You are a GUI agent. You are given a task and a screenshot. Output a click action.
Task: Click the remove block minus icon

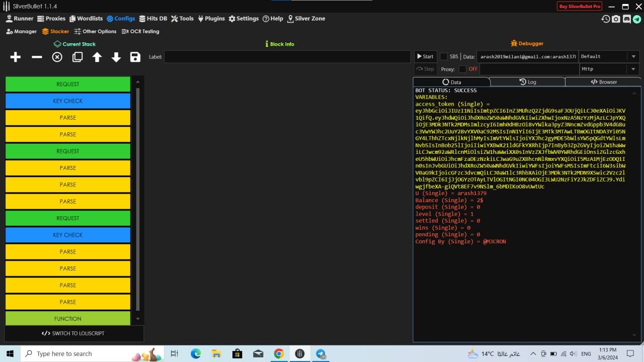pyautogui.click(x=37, y=57)
